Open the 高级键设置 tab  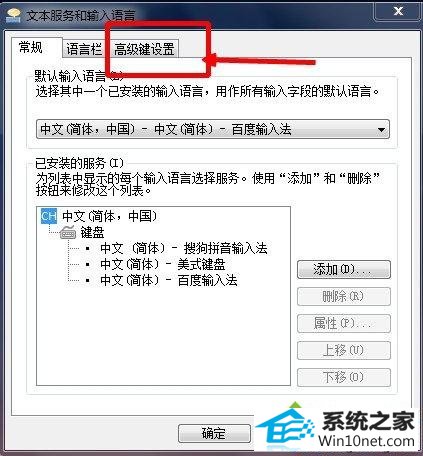[x=144, y=49]
